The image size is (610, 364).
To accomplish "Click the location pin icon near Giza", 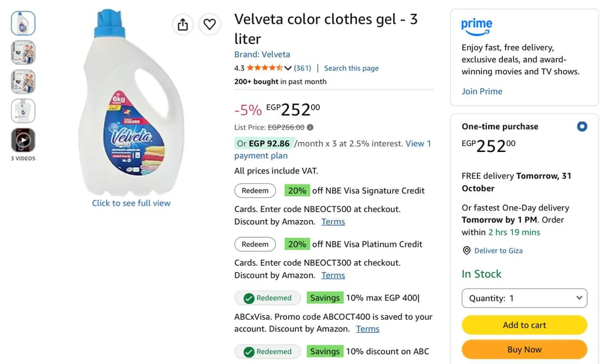I will point(466,251).
